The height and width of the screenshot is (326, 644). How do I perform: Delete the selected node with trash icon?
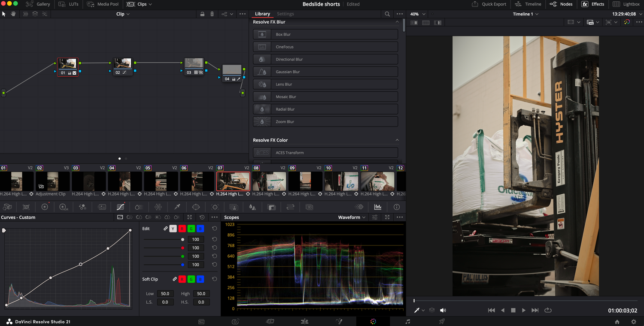[x=212, y=14]
